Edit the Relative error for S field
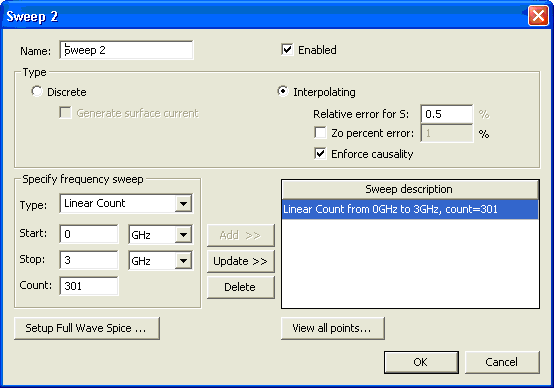Viewport: 554px width, 388px height. click(447, 114)
